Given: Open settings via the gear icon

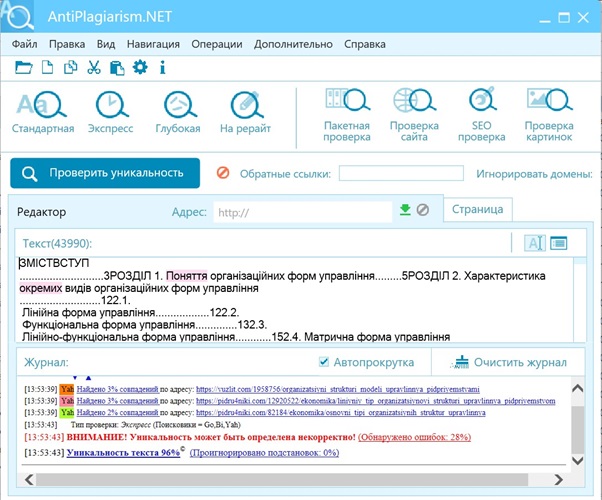Looking at the screenshot, I should point(140,67).
